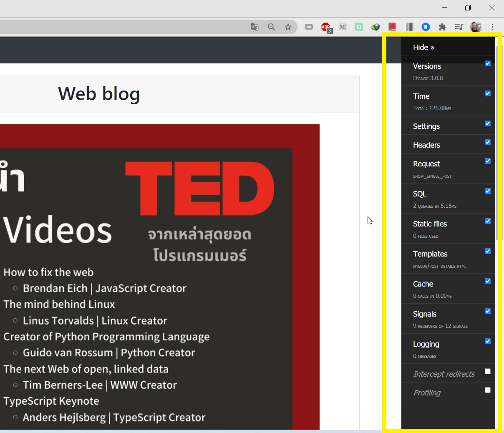The image size is (504, 433).
Task: Click the Web blog heading
Action: 99,93
